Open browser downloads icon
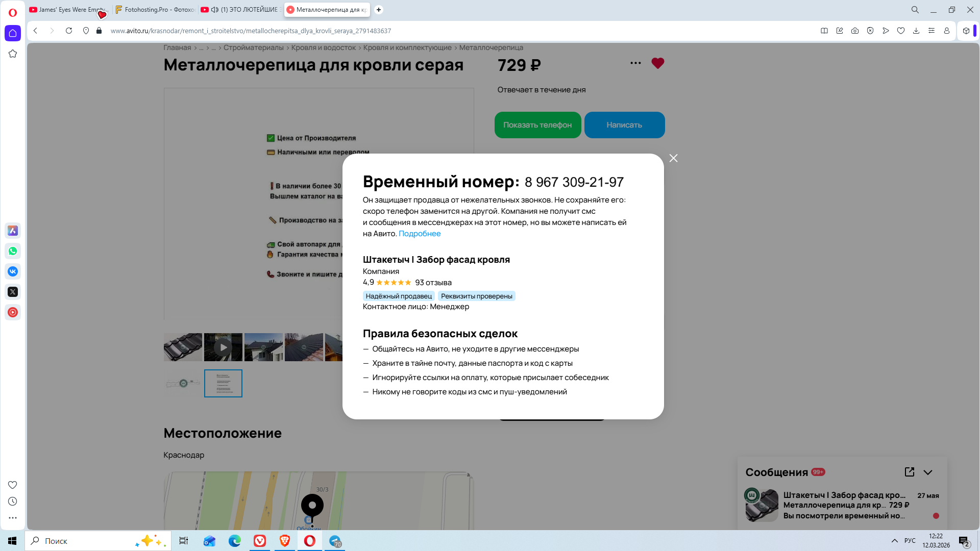Viewport: 980px width, 551px height. pos(916,31)
